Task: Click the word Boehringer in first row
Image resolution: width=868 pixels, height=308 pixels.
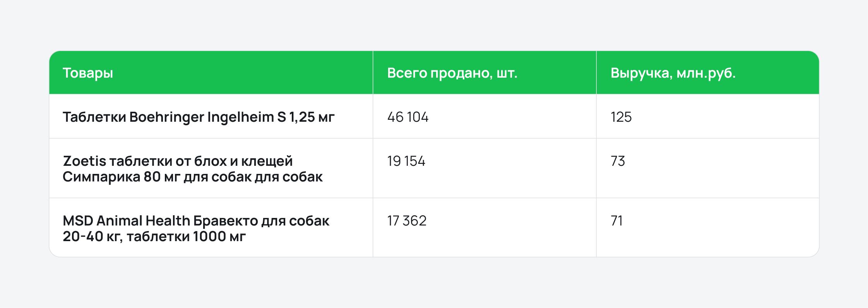Action: point(166,117)
